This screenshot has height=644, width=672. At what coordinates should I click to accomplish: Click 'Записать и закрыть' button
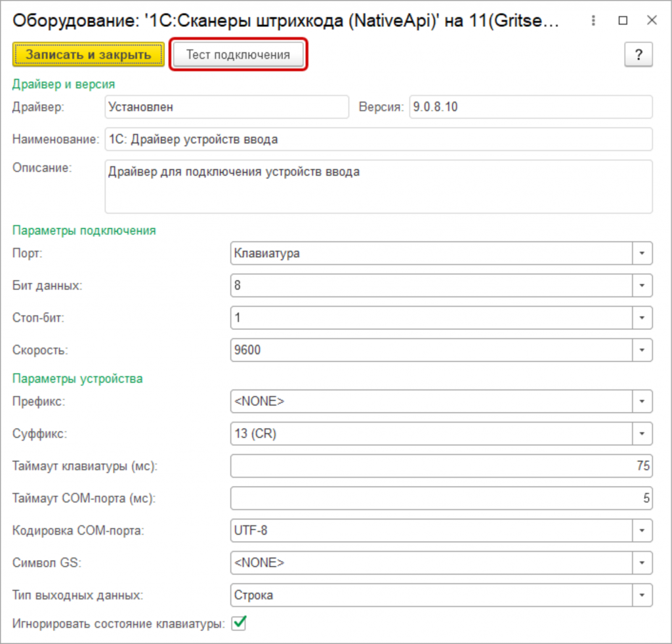88,54
